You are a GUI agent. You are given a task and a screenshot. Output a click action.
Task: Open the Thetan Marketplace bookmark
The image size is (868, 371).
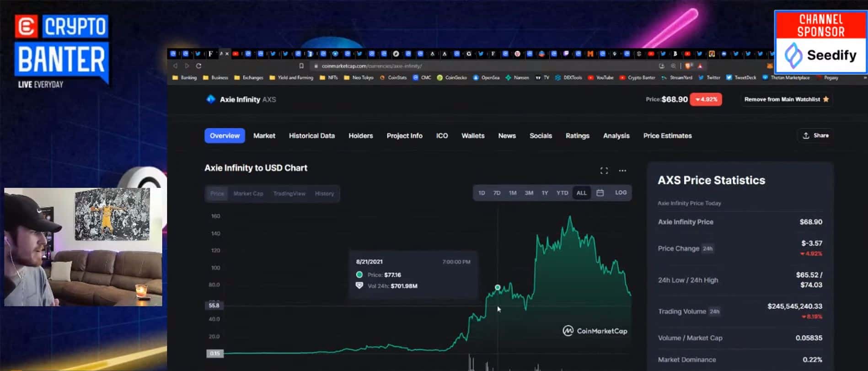point(786,78)
